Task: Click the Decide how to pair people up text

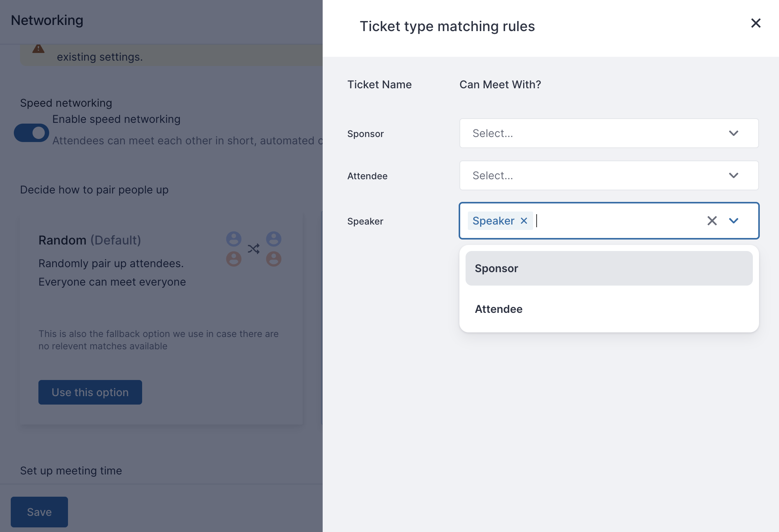Action: [x=94, y=190]
